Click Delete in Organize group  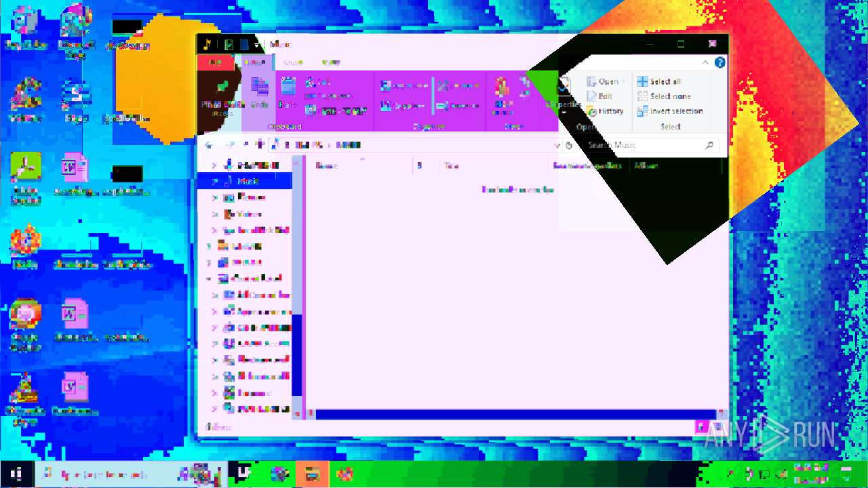coord(458,86)
